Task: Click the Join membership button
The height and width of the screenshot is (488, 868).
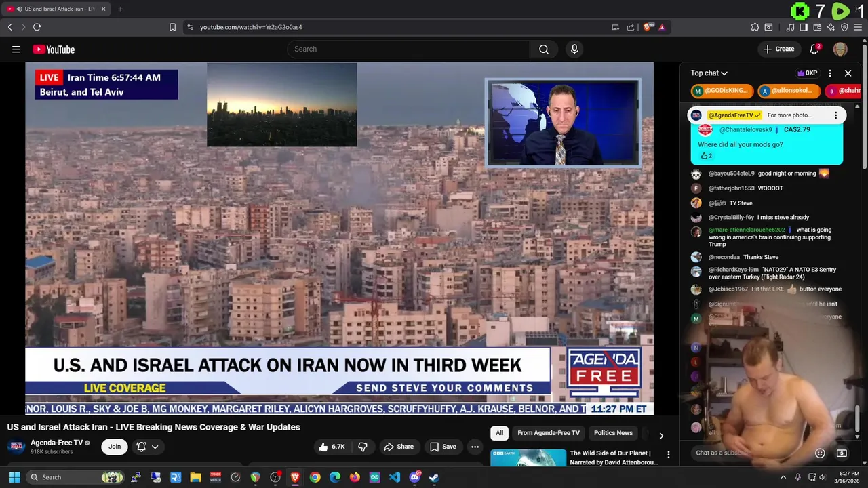Action: 115,447
